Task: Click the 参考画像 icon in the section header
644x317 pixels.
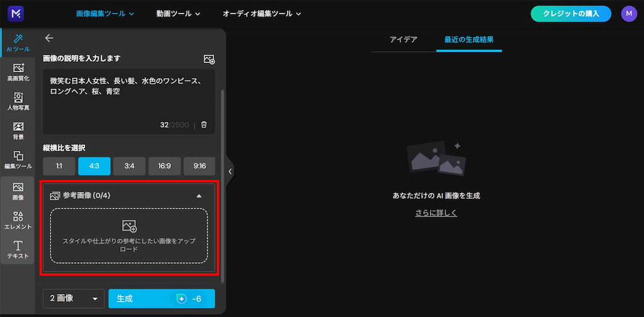Action: point(55,196)
